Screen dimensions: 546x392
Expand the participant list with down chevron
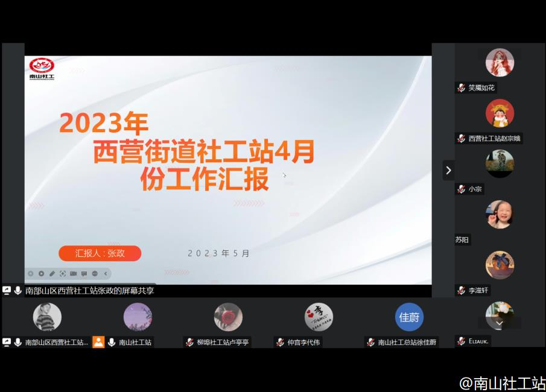[x=499, y=323]
